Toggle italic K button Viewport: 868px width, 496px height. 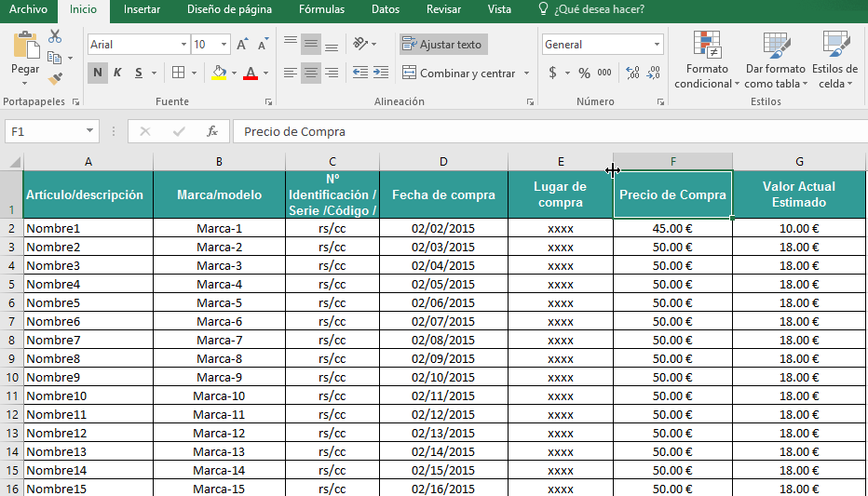tap(117, 73)
